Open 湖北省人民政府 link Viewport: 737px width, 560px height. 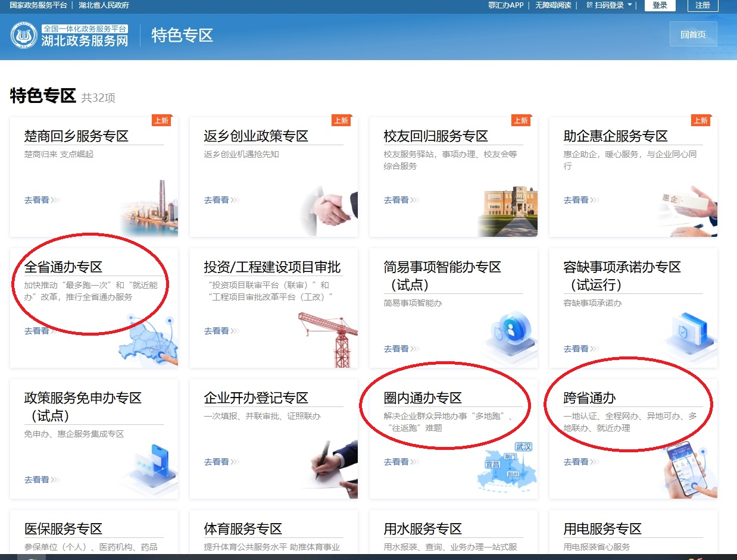click(x=104, y=5)
